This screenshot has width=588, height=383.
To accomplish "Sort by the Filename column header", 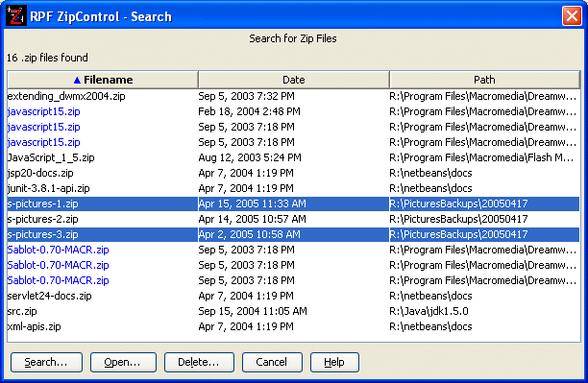I will [x=103, y=80].
